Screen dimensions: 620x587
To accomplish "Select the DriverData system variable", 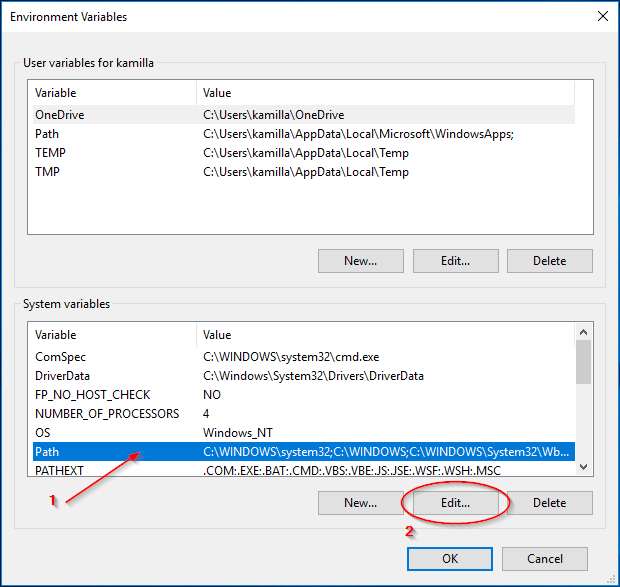I will 62,376.
